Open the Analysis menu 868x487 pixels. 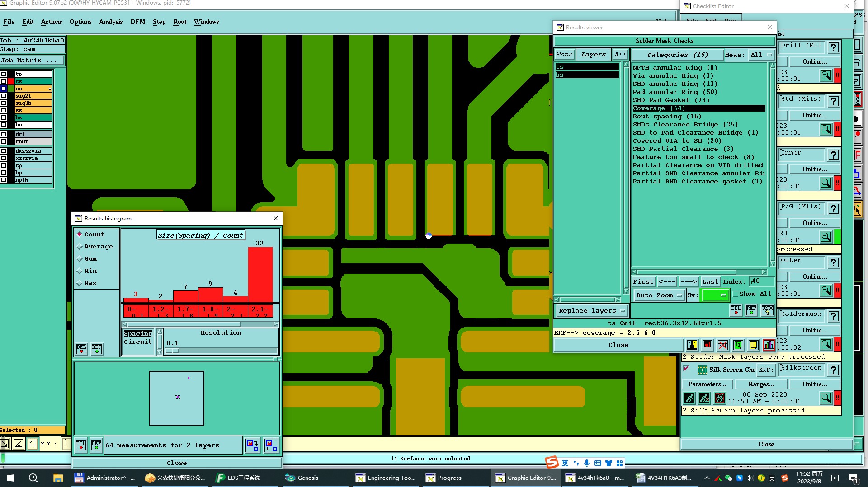(111, 22)
